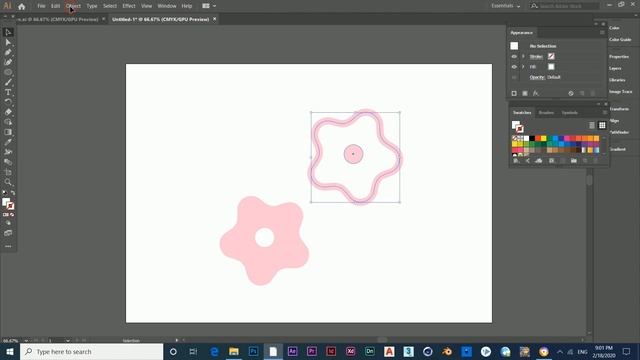640x360 pixels.
Task: Select the Rotate tool
Action: [x=8, y=102]
